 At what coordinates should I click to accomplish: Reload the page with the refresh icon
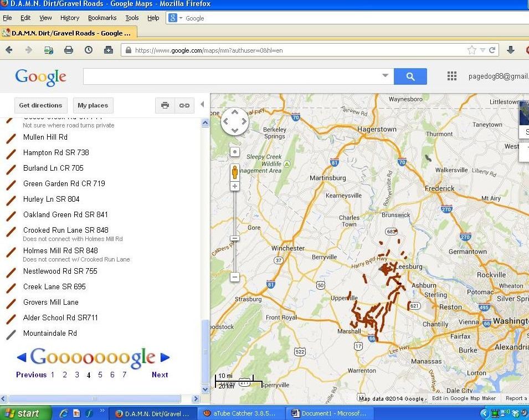492,50
